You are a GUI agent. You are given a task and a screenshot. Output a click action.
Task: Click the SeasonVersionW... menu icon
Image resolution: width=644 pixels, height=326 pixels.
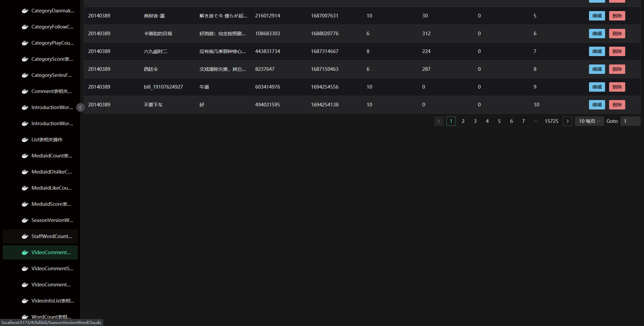25,220
